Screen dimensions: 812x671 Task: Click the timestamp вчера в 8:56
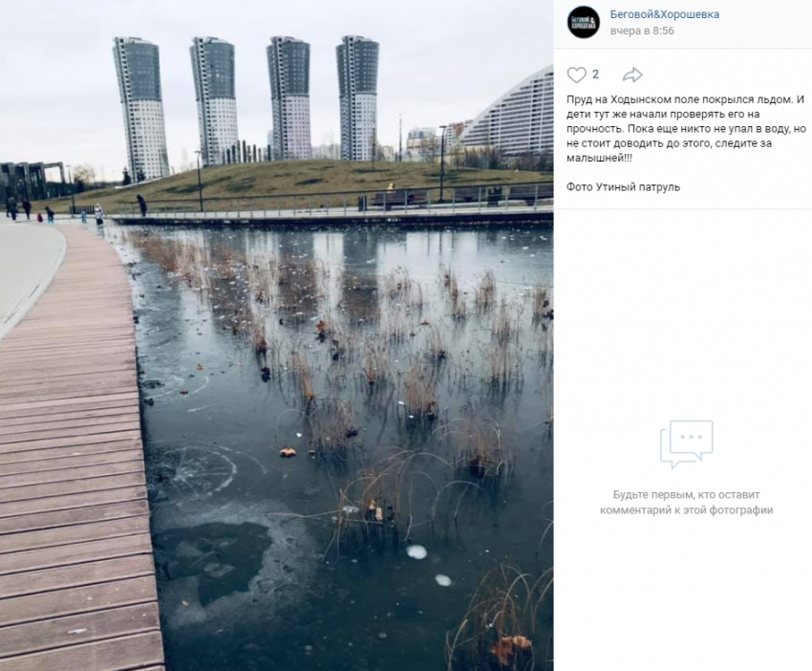[642, 31]
